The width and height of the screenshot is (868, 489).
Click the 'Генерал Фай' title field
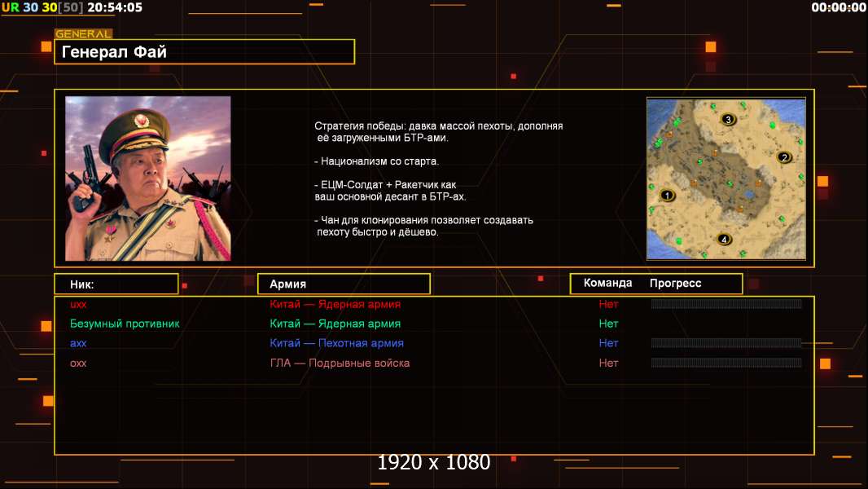tap(204, 51)
